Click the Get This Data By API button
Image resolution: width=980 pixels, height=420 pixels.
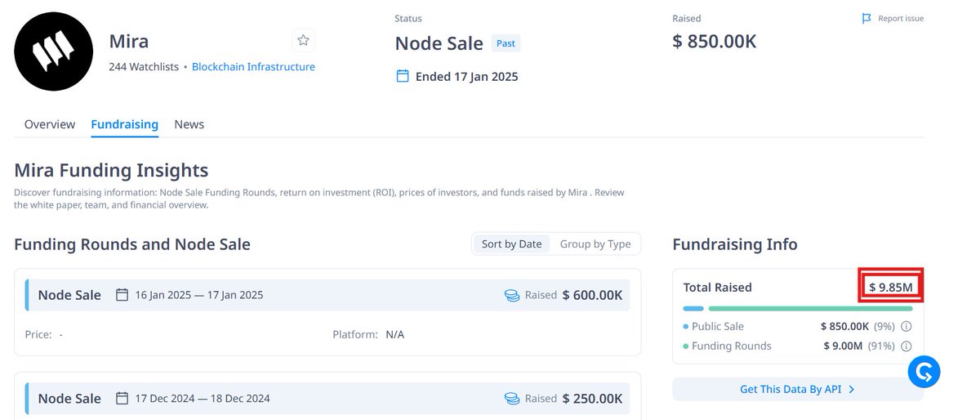798,389
